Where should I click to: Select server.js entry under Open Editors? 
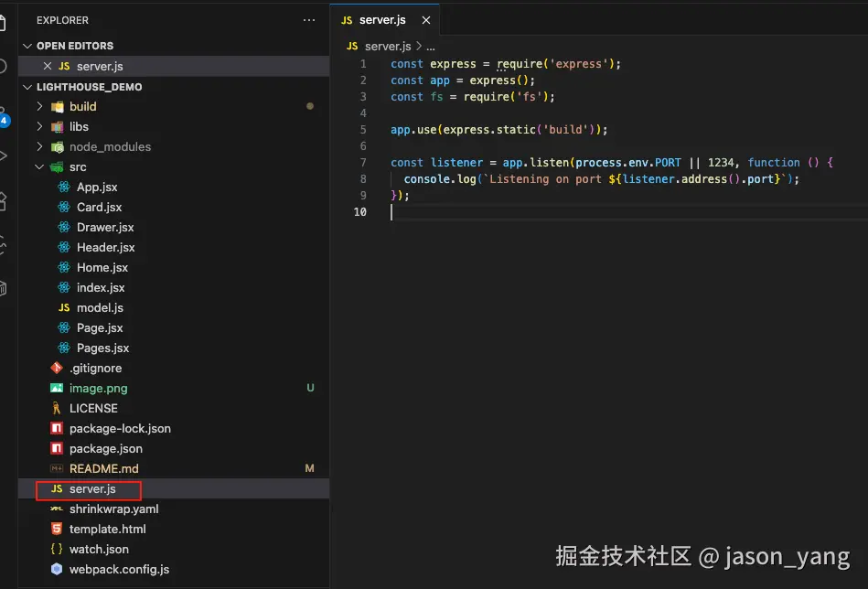click(100, 66)
